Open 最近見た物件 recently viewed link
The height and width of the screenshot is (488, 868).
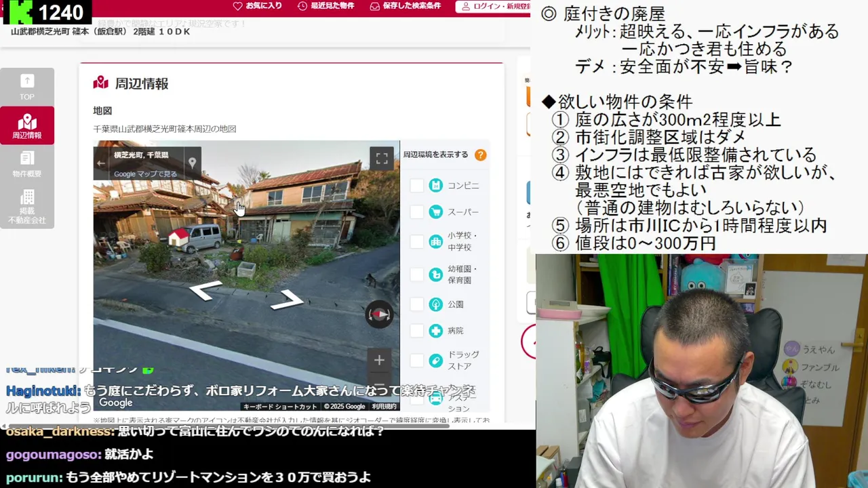click(325, 6)
